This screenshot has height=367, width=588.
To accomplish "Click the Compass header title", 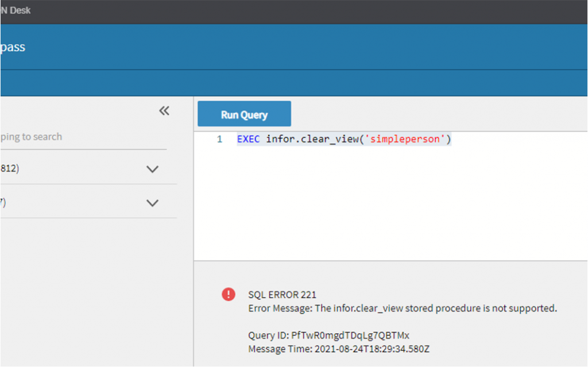I will pyautogui.click(x=13, y=47).
